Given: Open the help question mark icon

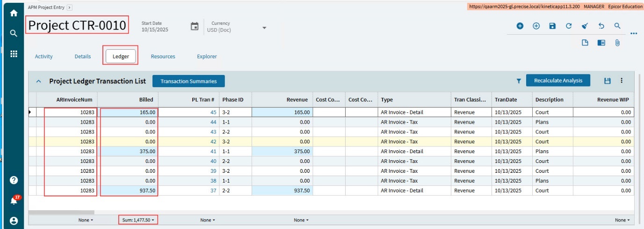Looking at the screenshot, I should click(14, 180).
